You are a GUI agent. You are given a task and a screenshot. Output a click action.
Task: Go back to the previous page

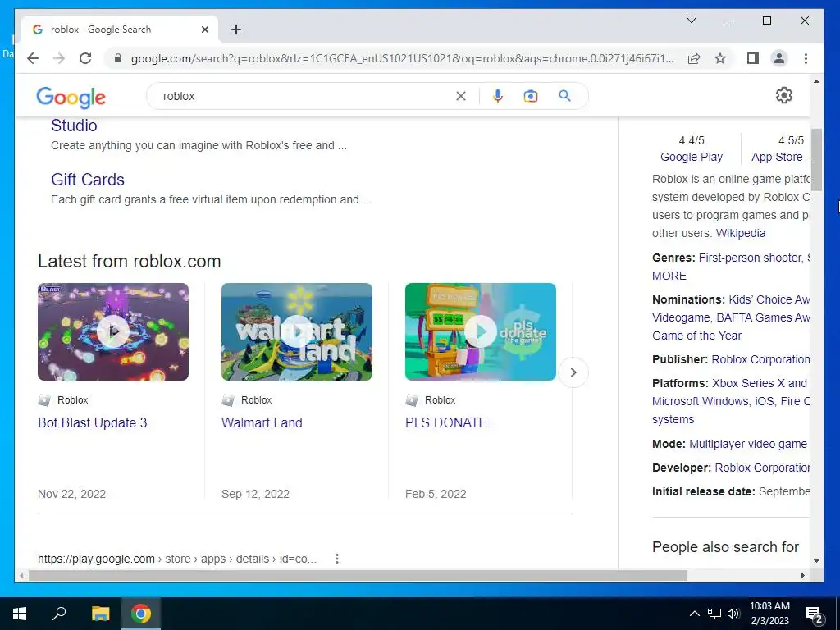pyautogui.click(x=33, y=58)
